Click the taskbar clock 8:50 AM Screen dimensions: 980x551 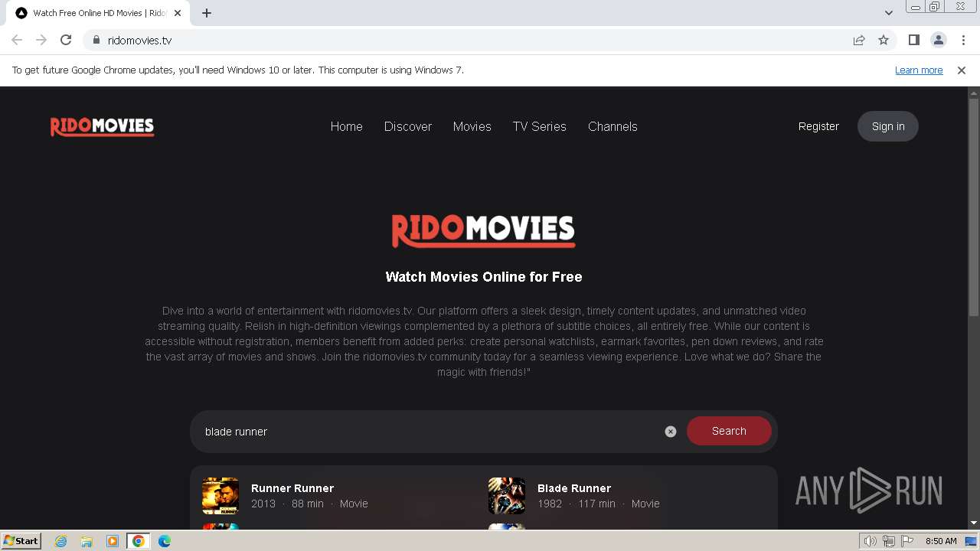(x=941, y=541)
